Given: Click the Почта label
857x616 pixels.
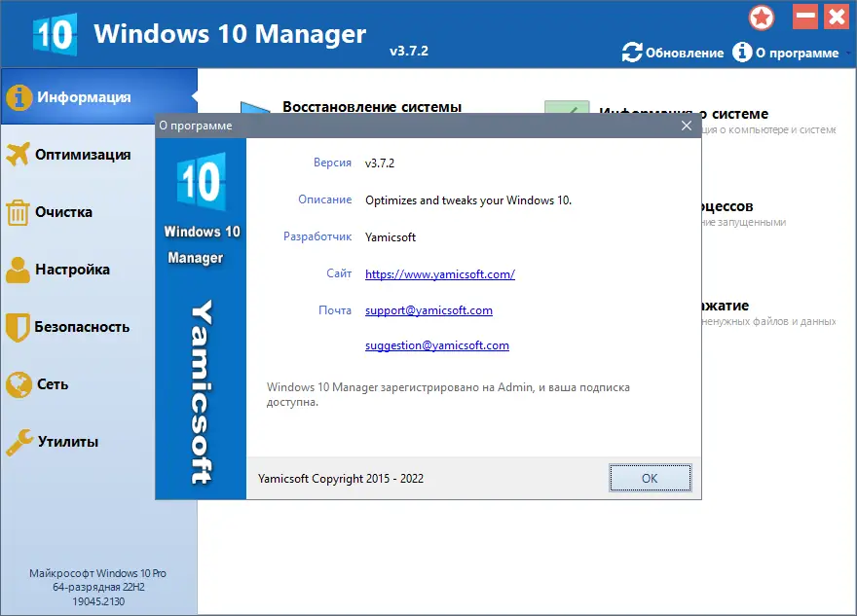Looking at the screenshot, I should click(335, 310).
